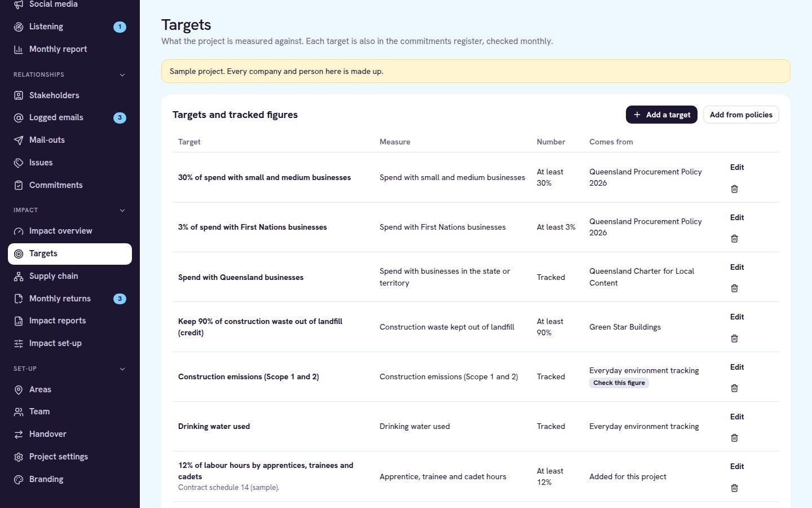The image size is (812, 508).
Task: Navigate to Impact set-up
Action: click(x=70, y=343)
